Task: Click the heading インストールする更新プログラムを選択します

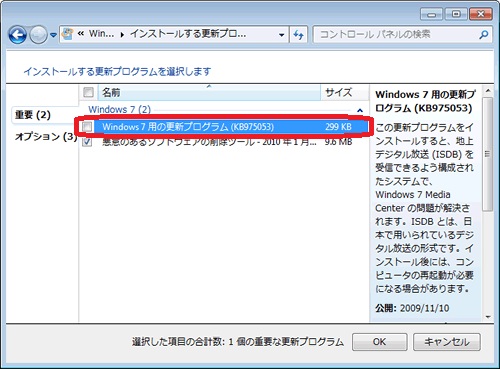Action: tap(117, 71)
